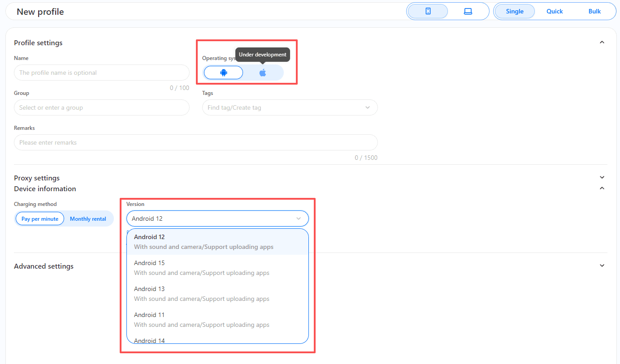This screenshot has height=364, width=620.
Task: Open the Tags dropdown arrow
Action: tap(368, 107)
